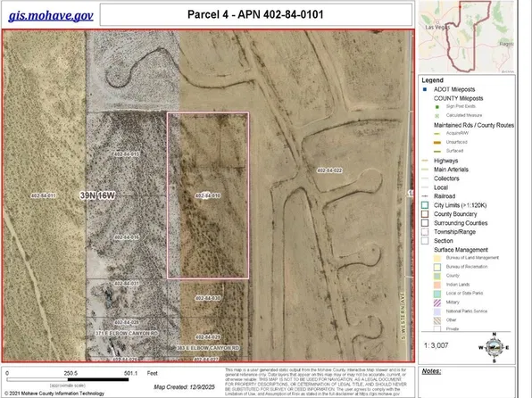Image resolution: width=532 pixels, height=398 pixels.
Task: Click the Local or State Parks swatch
Action: point(437,294)
